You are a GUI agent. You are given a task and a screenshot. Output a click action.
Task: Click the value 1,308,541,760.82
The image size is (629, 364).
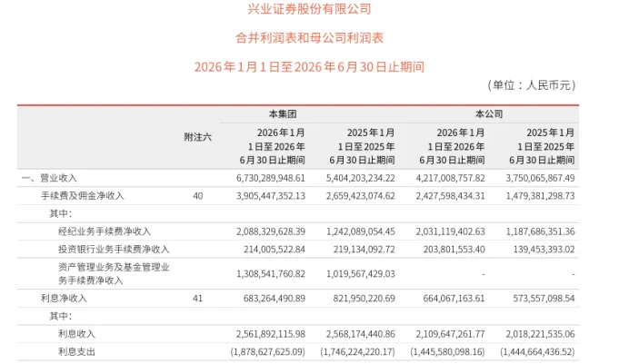[x=271, y=274]
